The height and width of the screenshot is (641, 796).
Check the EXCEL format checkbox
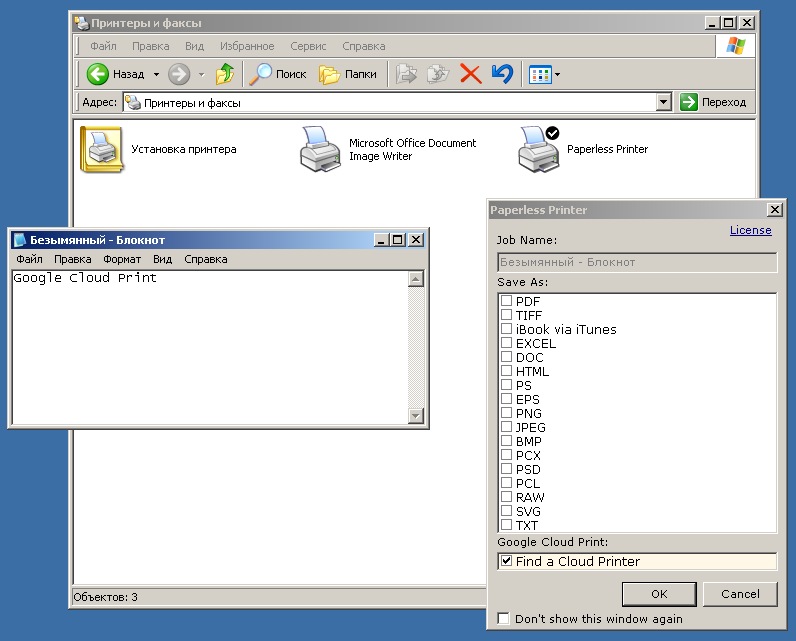tap(506, 343)
